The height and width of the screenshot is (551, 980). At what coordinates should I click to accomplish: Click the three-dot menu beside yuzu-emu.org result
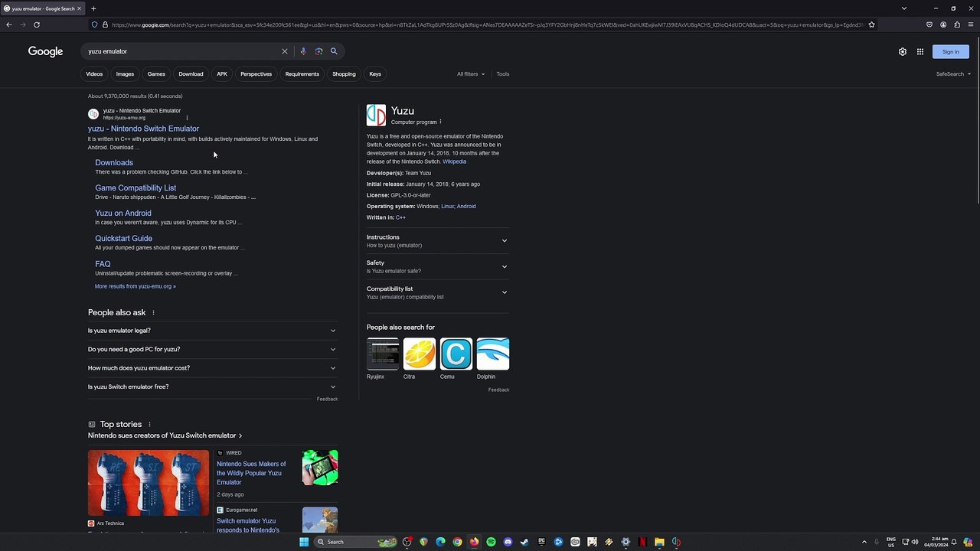pyautogui.click(x=187, y=118)
